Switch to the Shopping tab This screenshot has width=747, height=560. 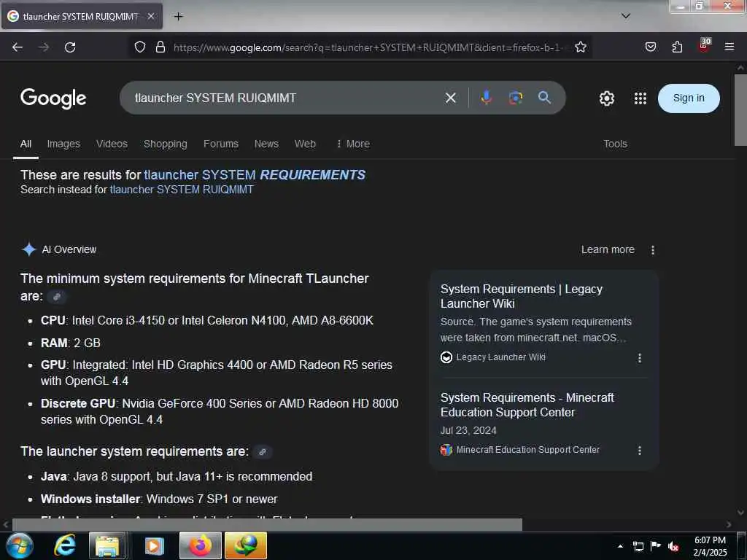166,144
